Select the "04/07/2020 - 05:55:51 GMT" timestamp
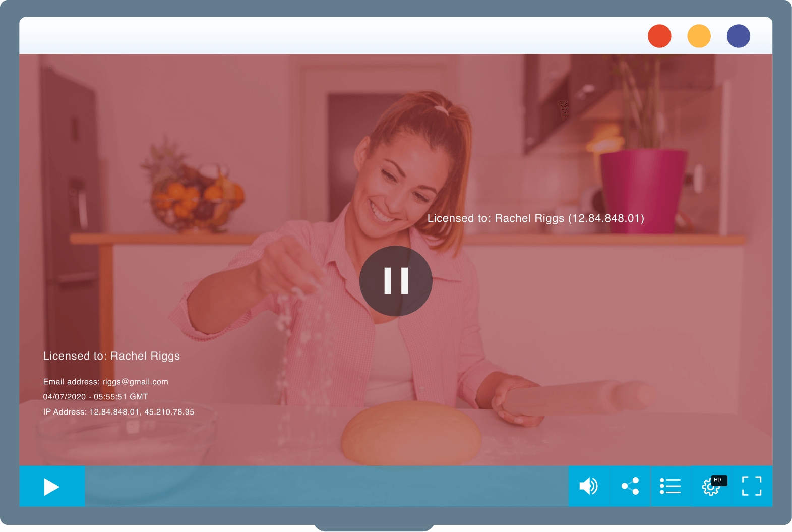Viewport: 792px width, 532px height. (x=96, y=397)
